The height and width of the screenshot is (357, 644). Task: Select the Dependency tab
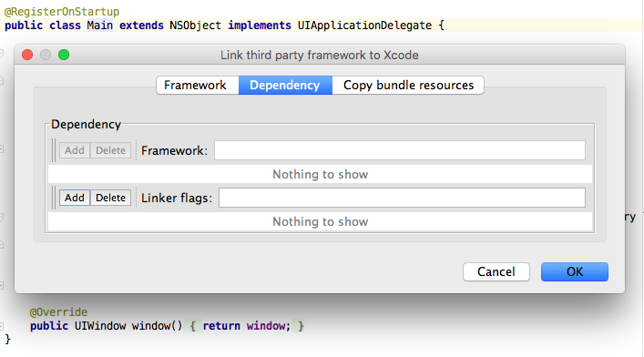pyautogui.click(x=285, y=85)
